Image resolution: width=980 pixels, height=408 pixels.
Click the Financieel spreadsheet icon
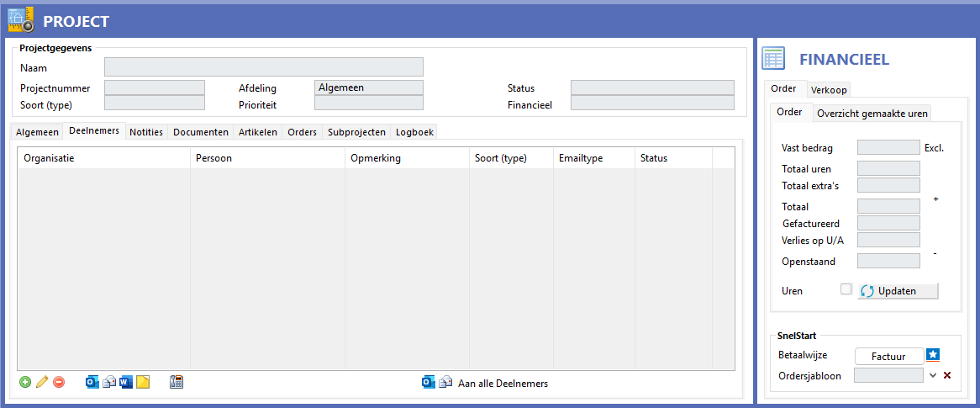(773, 59)
